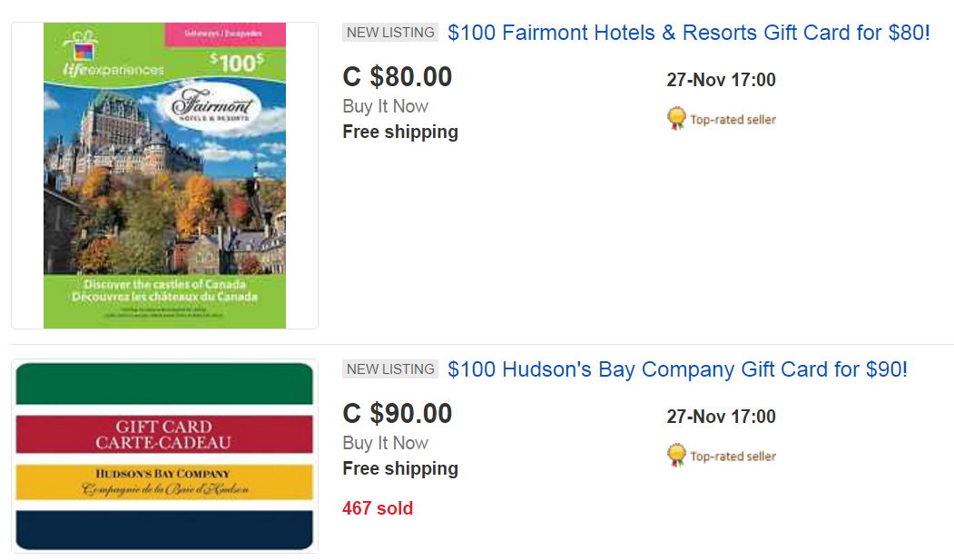Viewport: 954px width, 560px height.
Task: Click Buy It Now under the Hudson's Bay listing
Action: coord(385,443)
